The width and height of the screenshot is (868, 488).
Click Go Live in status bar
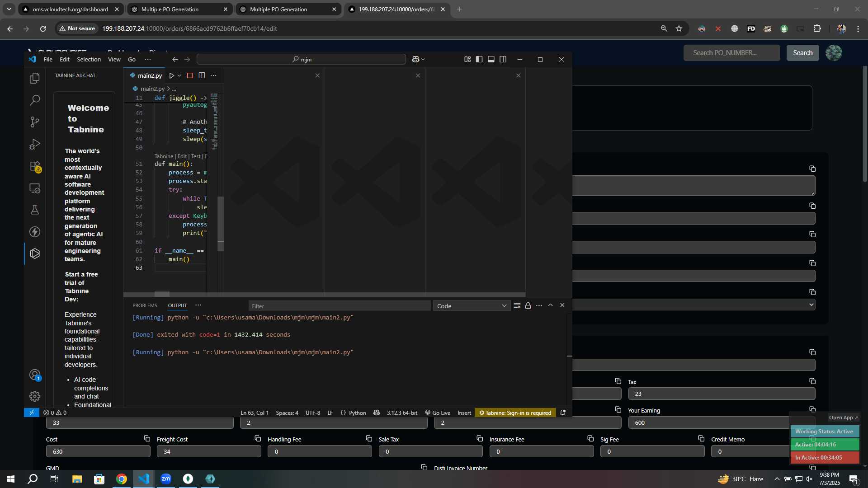pyautogui.click(x=438, y=413)
